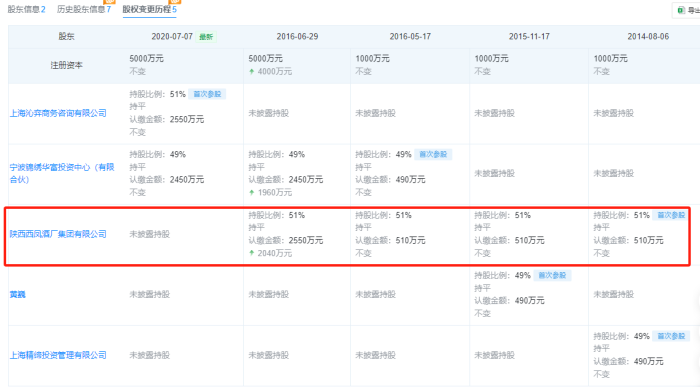Click 认缴金额 490万元 in the 黄巍 row

(509, 300)
